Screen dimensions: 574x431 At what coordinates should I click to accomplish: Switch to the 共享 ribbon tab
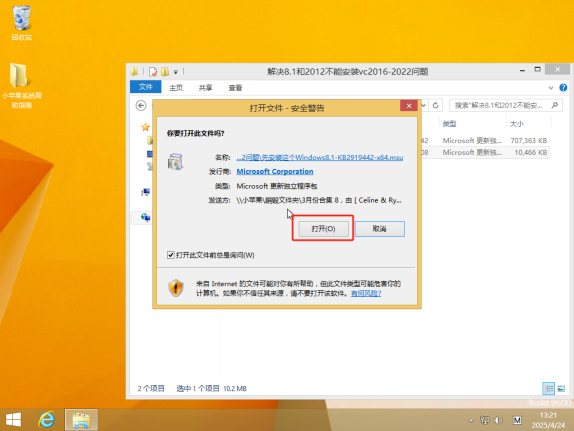205,88
